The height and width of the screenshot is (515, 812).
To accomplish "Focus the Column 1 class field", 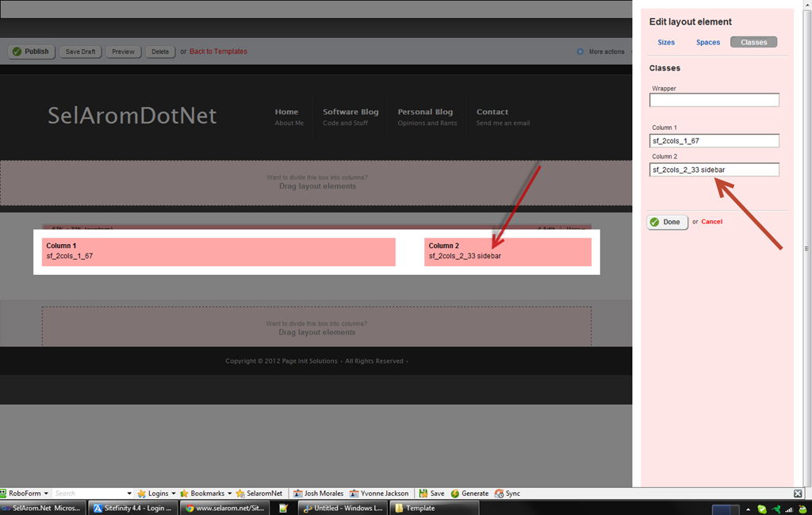I will tap(714, 141).
